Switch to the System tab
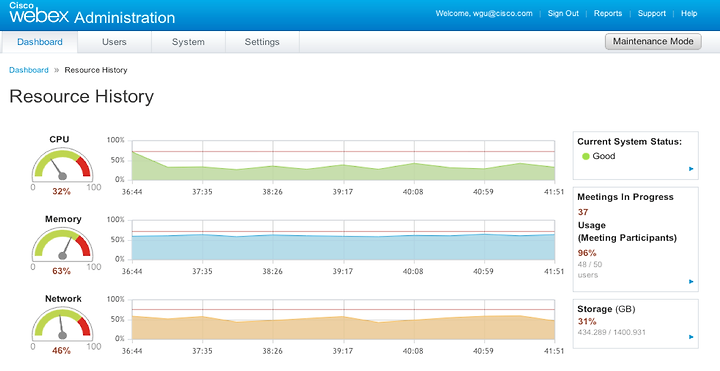Image resolution: width=720 pixels, height=371 pixels. click(188, 42)
